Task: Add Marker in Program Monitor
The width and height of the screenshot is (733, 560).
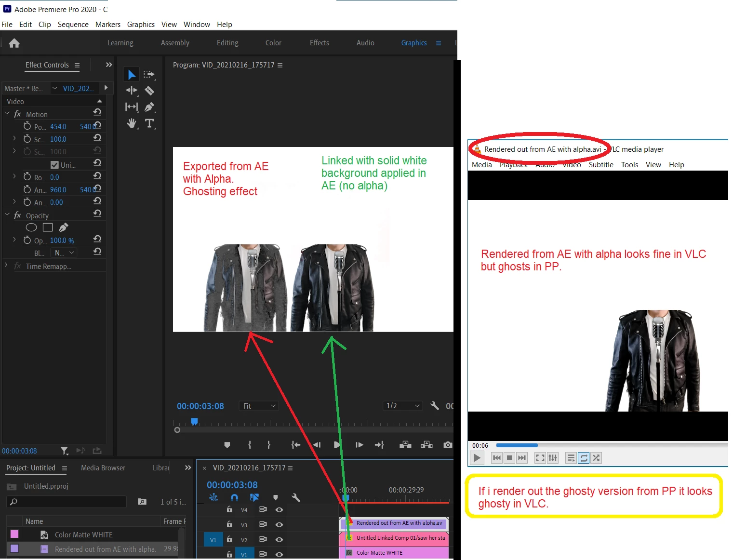Action: click(227, 445)
